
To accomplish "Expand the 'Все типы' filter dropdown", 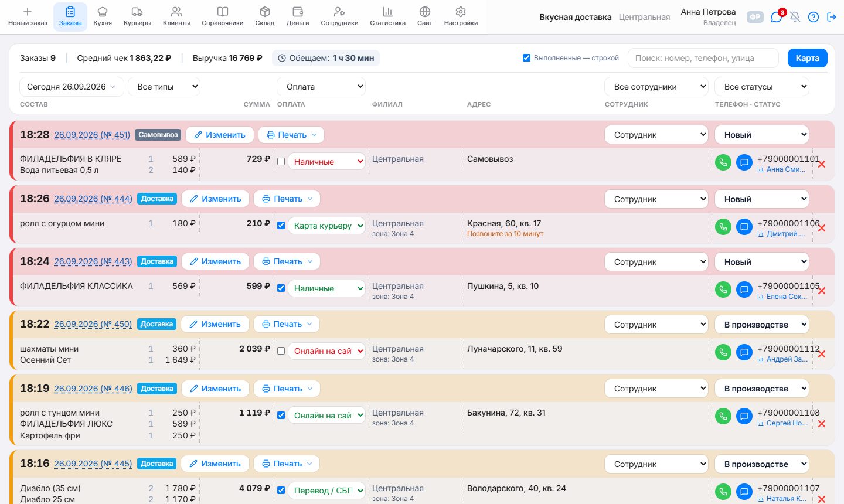I will tap(164, 87).
